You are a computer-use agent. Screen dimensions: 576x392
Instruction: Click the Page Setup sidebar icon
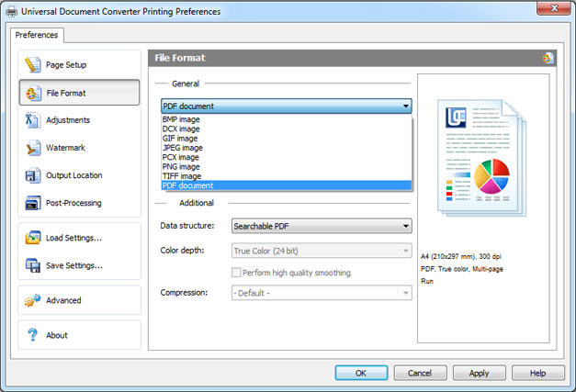point(33,65)
